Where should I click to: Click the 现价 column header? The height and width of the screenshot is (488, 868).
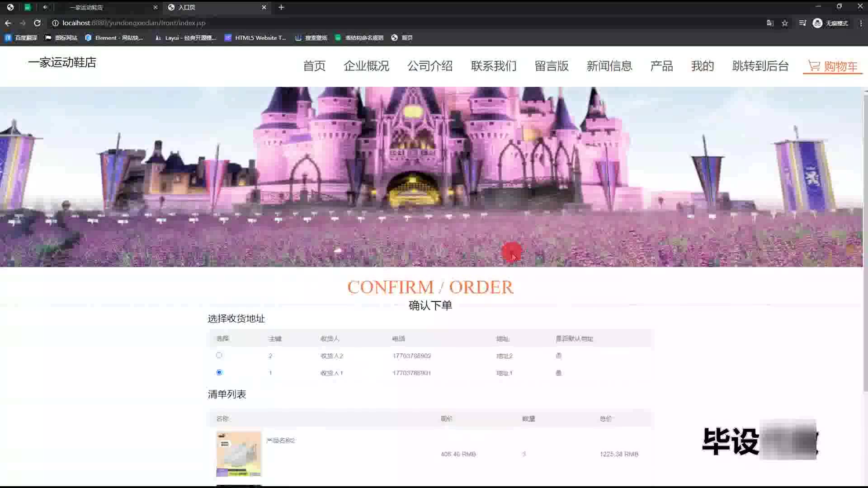(447, 419)
